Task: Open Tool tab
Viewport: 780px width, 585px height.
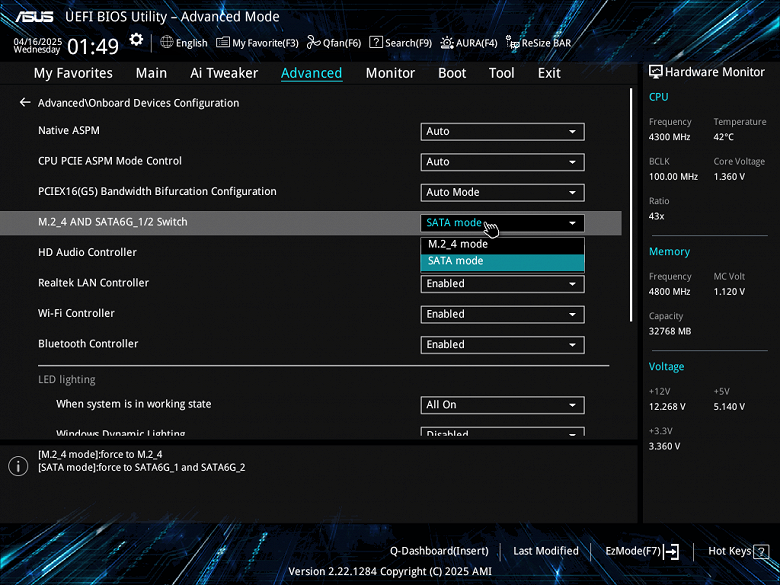Action: (501, 73)
